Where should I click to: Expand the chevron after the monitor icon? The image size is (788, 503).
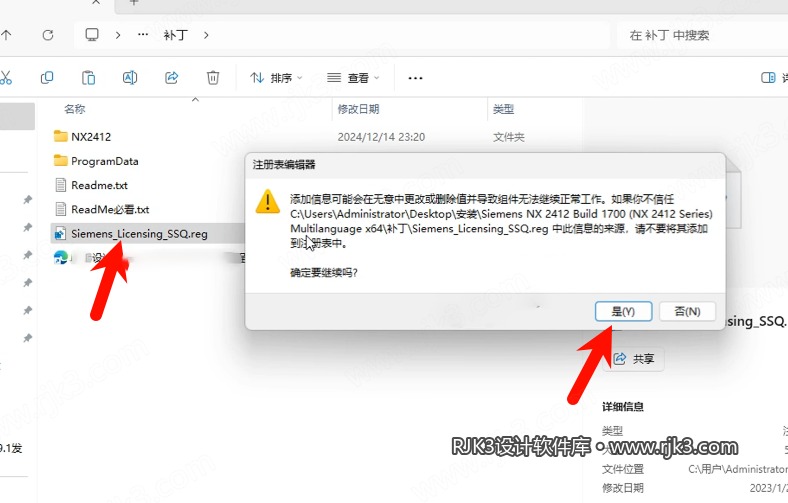118,35
